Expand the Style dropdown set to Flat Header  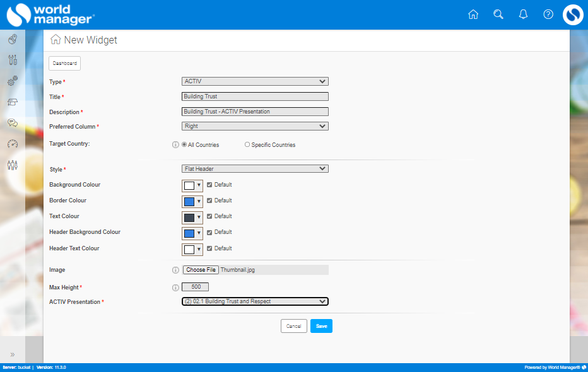[x=255, y=168]
